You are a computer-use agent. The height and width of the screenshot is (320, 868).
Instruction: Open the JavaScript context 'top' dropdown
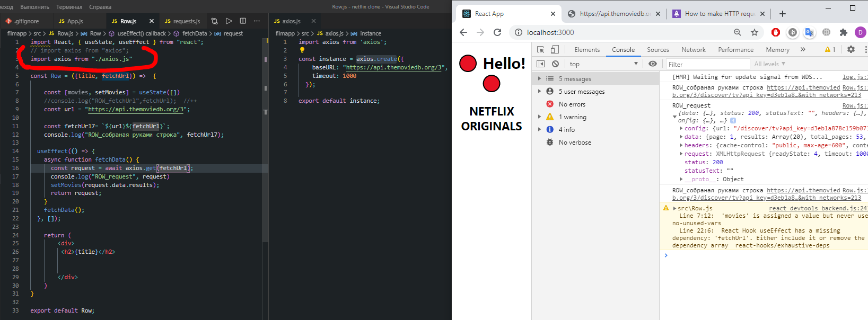(x=604, y=64)
